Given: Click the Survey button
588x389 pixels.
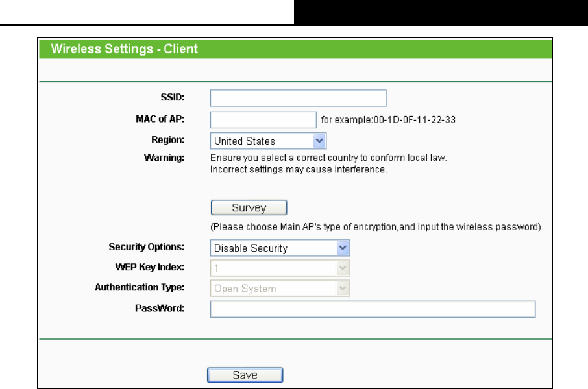Looking at the screenshot, I should click(x=249, y=207).
